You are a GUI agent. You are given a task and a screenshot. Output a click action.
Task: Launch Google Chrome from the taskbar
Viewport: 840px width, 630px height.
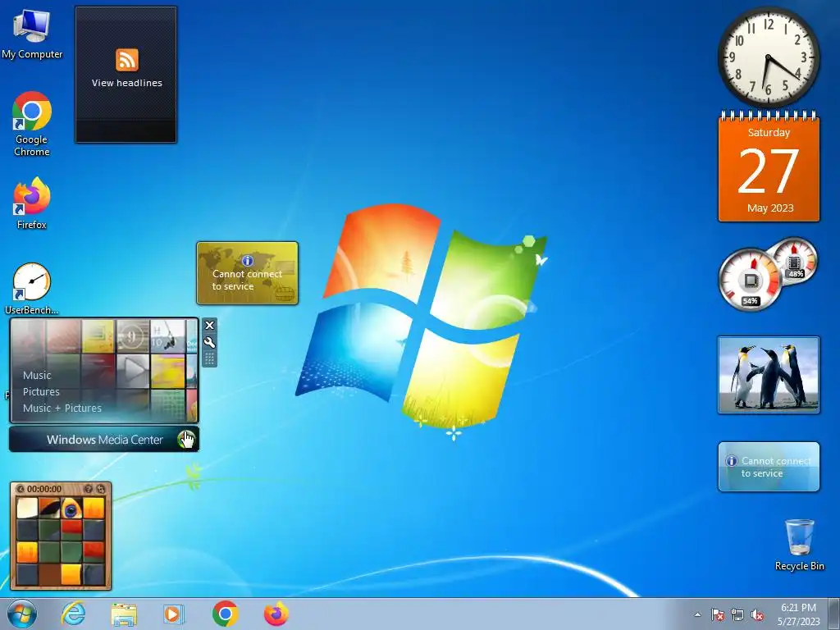tap(225, 614)
